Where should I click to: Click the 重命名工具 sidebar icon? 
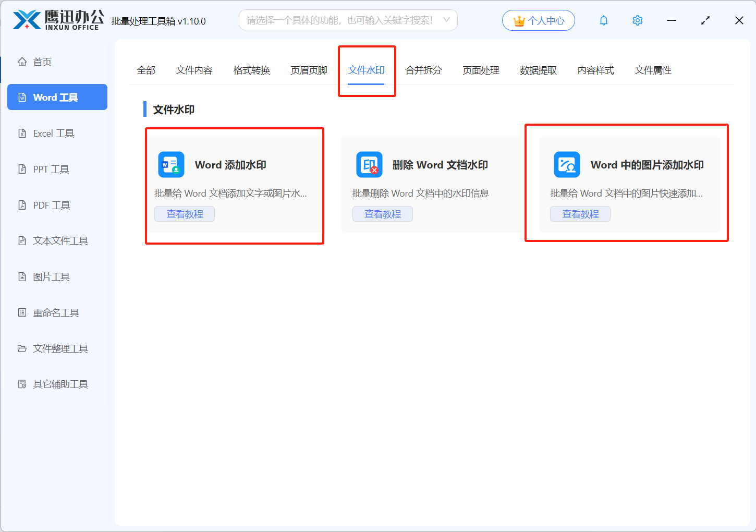coord(22,312)
